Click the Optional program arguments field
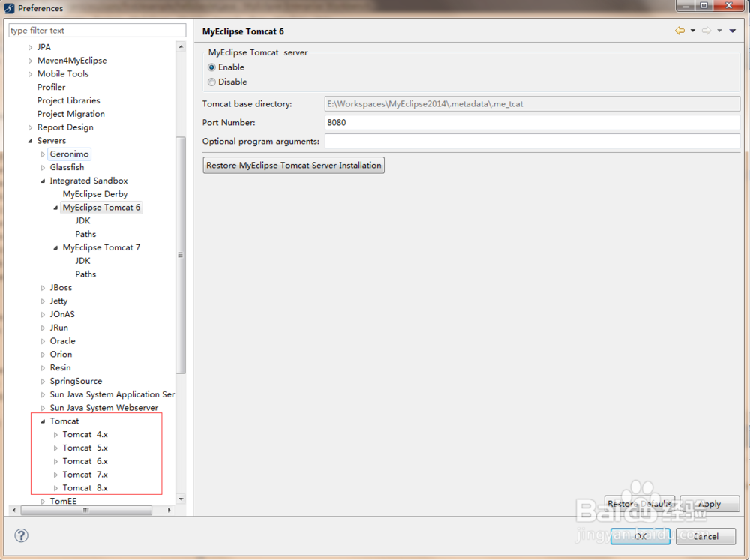 532,141
